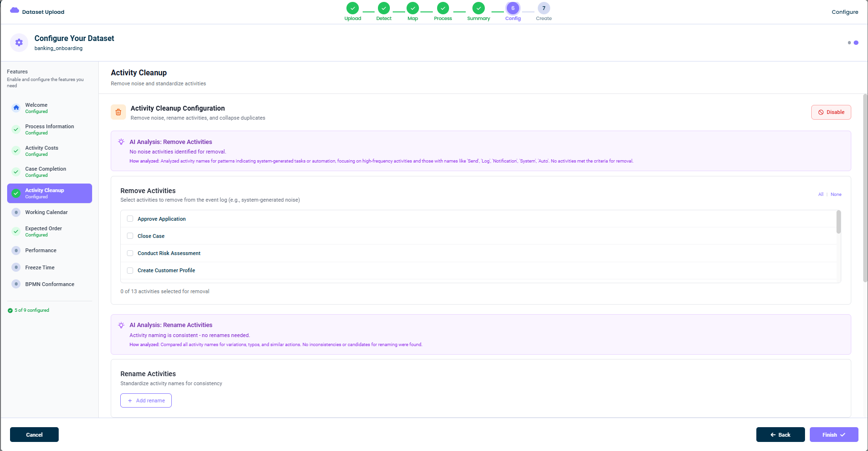Click the second pagination dot at top right
Viewport: 868px width, 451px height.
coord(856,42)
